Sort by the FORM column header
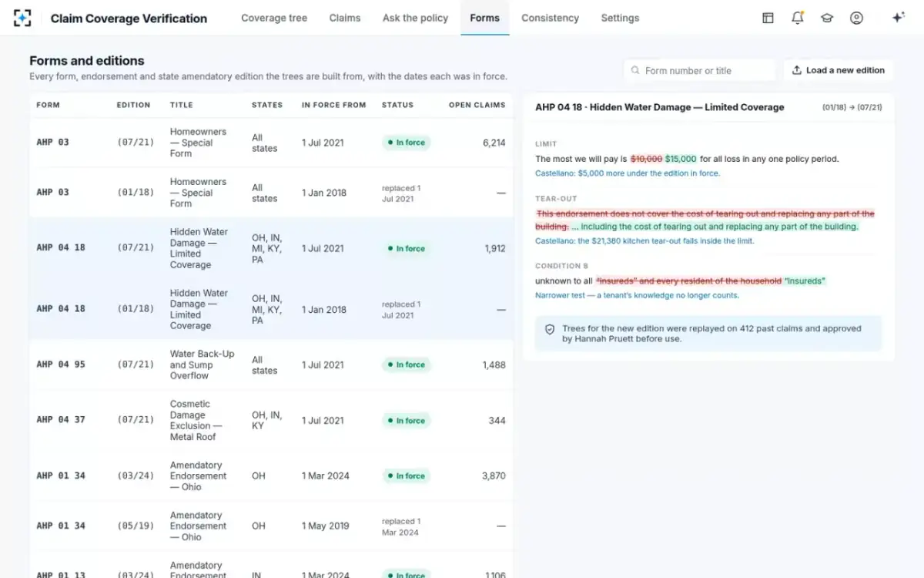The width and height of the screenshot is (924, 578). click(x=48, y=105)
